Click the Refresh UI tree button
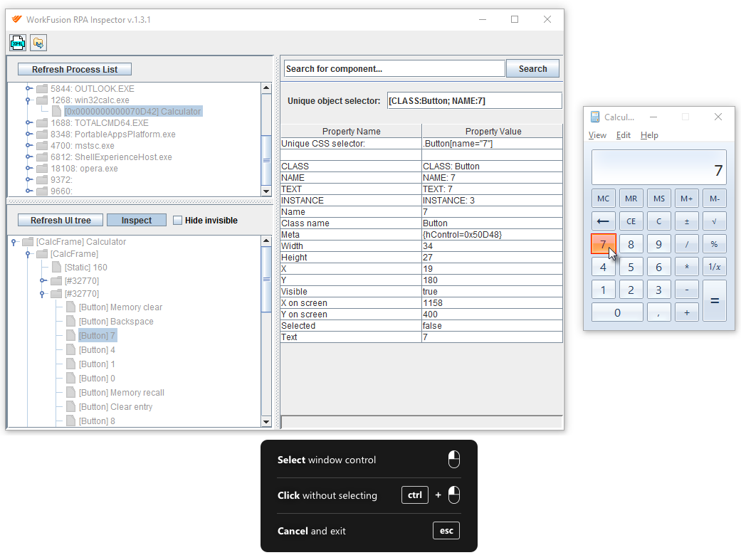741x560 pixels. click(x=61, y=220)
